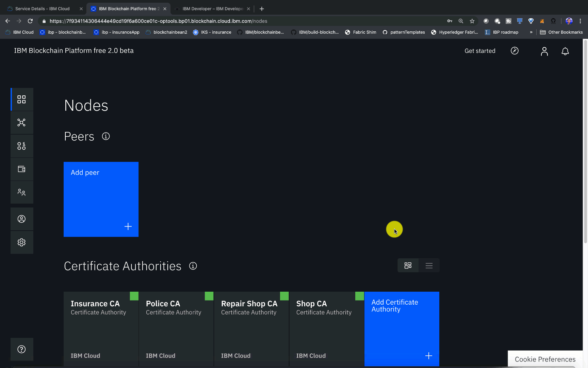Click Police CA green status indicator
This screenshot has width=588, height=368.
[x=209, y=296]
